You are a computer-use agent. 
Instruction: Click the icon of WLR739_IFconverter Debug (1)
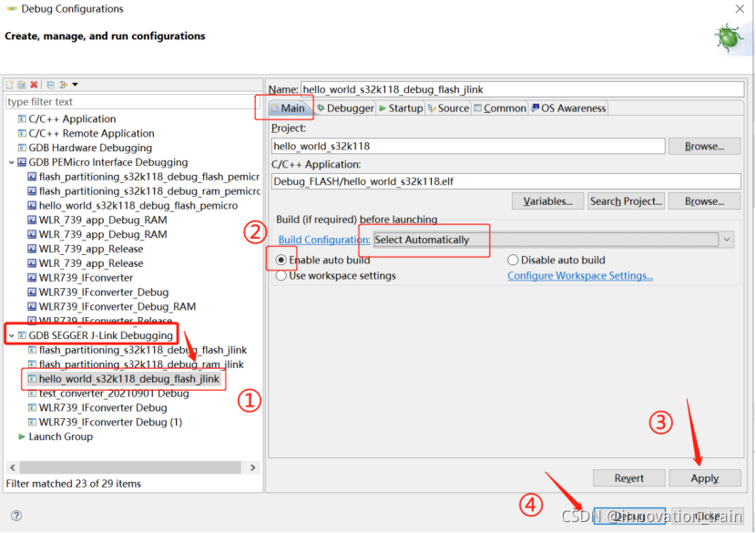point(32,422)
